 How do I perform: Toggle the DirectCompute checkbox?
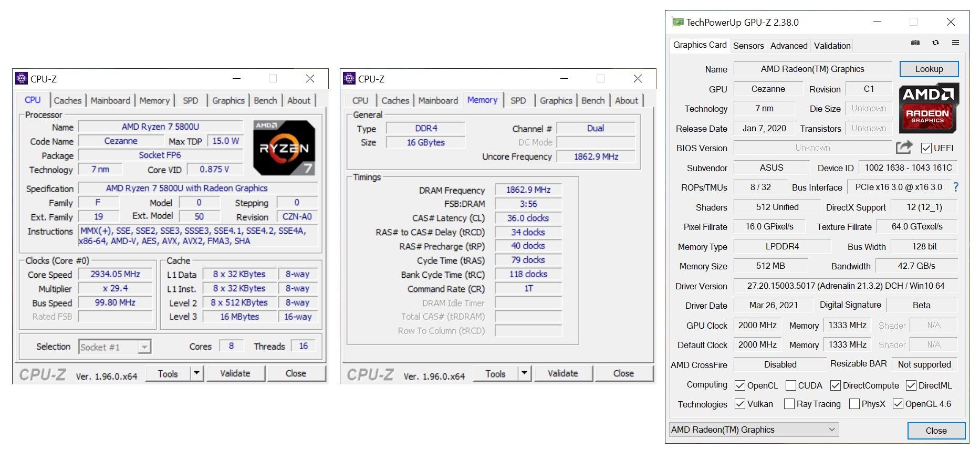836,385
